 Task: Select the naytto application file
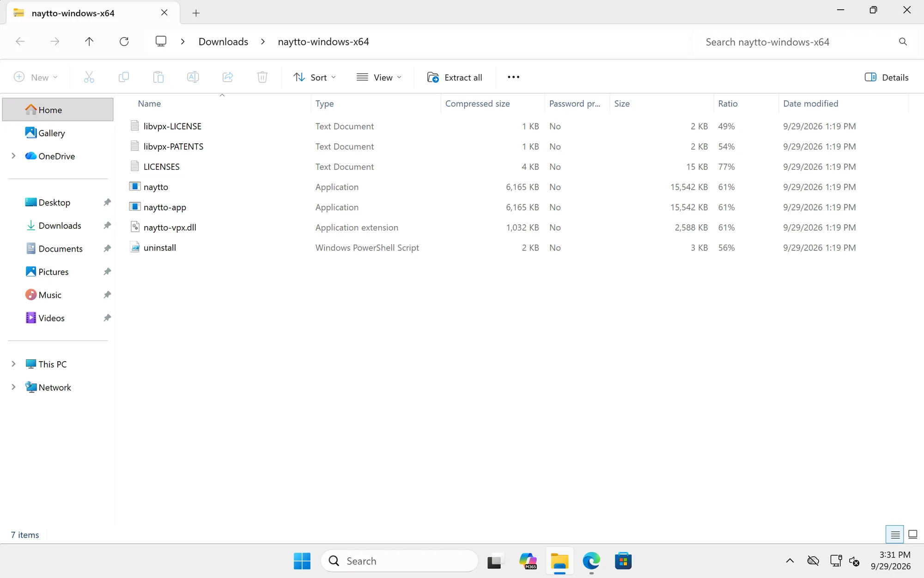click(x=156, y=187)
